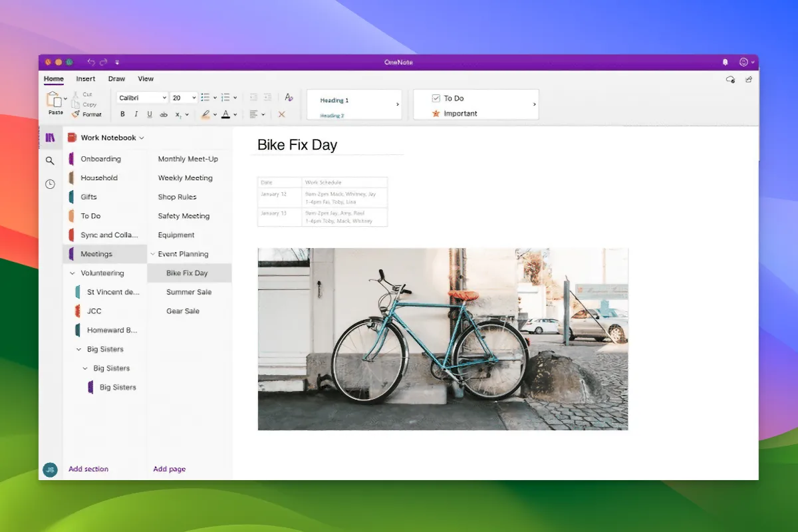This screenshot has height=532, width=798.
Task: Open search with the magnifier icon
Action: pos(50,161)
